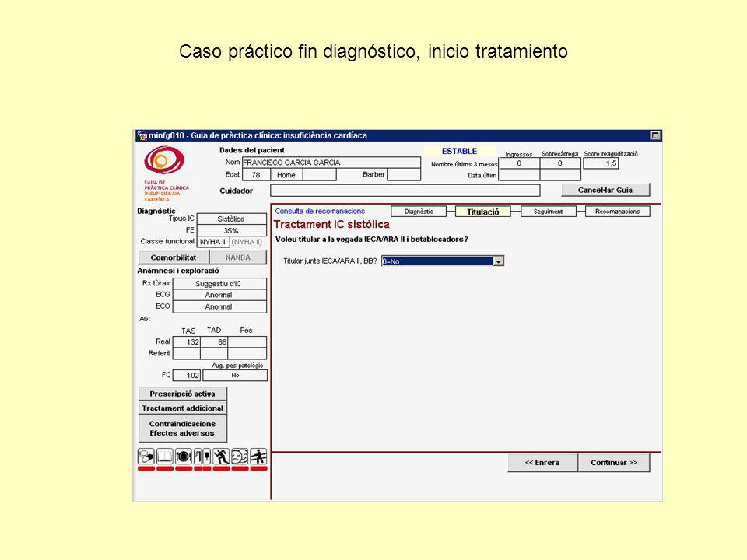Screen dimensions: 747x560
Task: Click the cigarette smoking icon
Action: [198, 457]
